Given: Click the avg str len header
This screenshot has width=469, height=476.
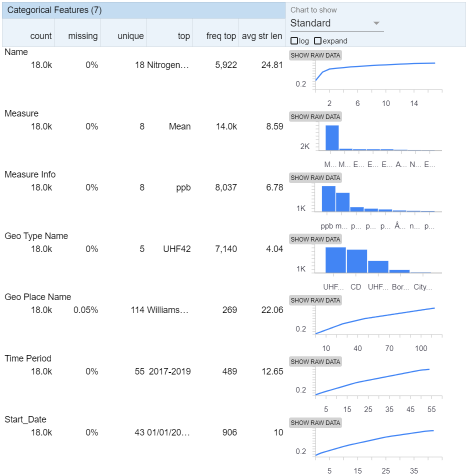Looking at the screenshot, I should pos(262,36).
